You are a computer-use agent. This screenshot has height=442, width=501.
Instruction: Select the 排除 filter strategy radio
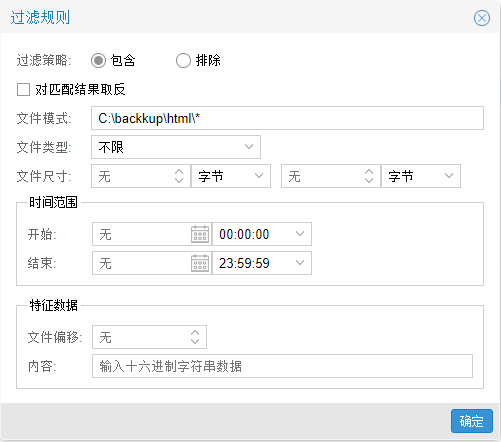183,61
